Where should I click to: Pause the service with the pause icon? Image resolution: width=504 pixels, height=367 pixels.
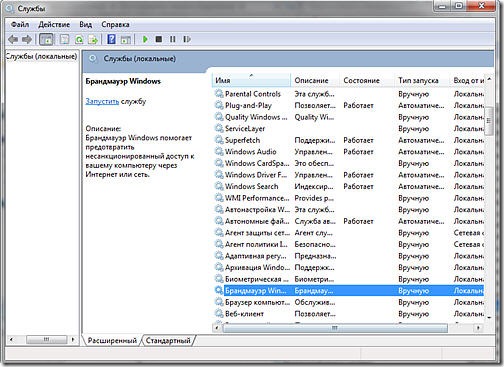point(172,39)
